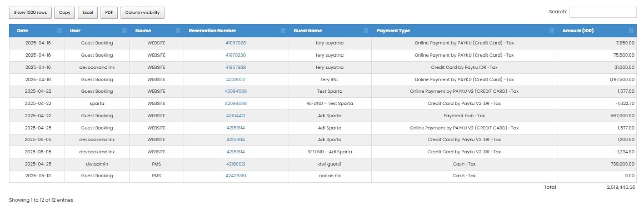Select the user cell 'dwiadmin'
Viewport: 644px width, 210px height.
pyautogui.click(x=97, y=164)
